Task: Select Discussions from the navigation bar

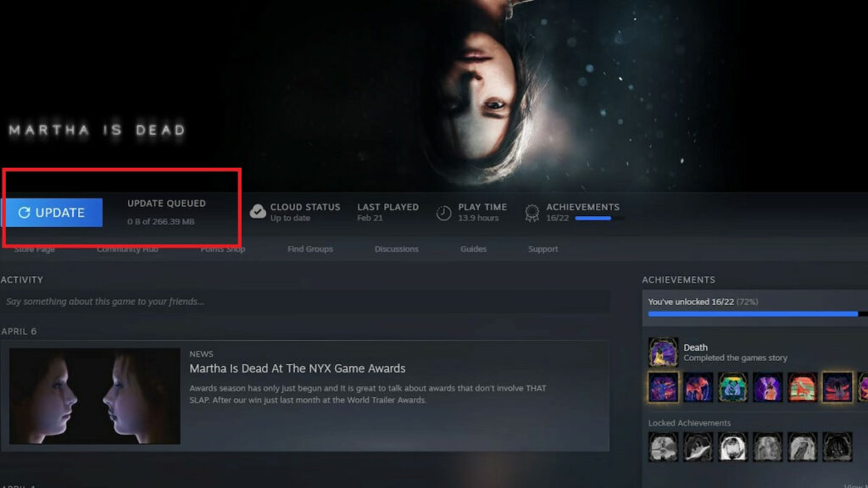Action: pos(397,249)
